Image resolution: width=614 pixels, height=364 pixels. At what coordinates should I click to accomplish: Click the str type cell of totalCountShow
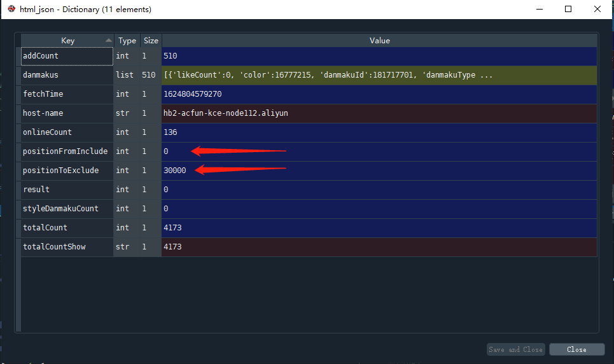[x=127, y=247]
